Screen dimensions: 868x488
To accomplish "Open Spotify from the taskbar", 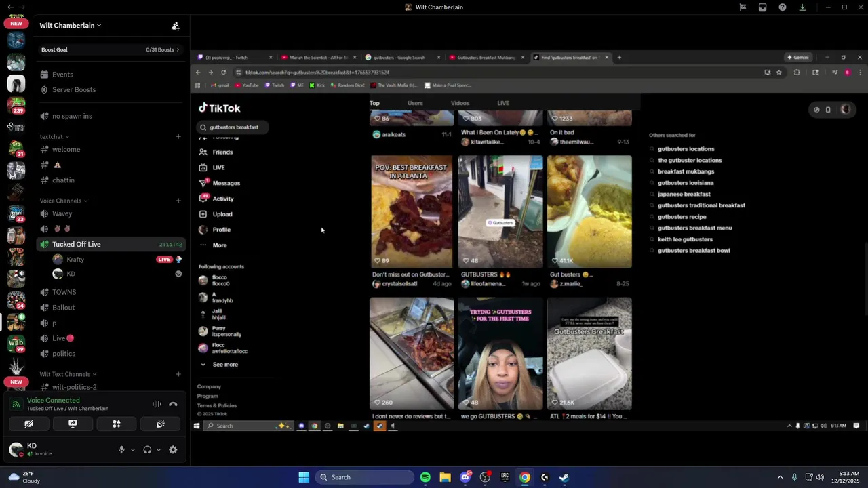I will [x=425, y=477].
